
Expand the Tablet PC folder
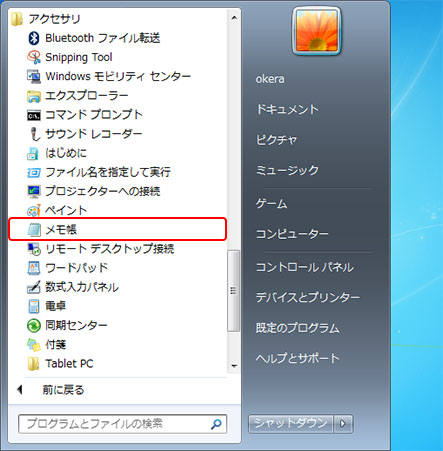click(x=60, y=363)
